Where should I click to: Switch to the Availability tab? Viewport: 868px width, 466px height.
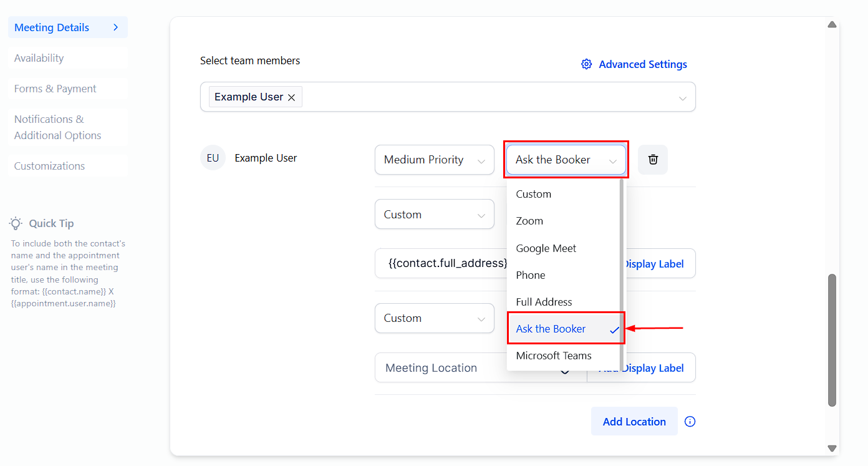coord(39,58)
